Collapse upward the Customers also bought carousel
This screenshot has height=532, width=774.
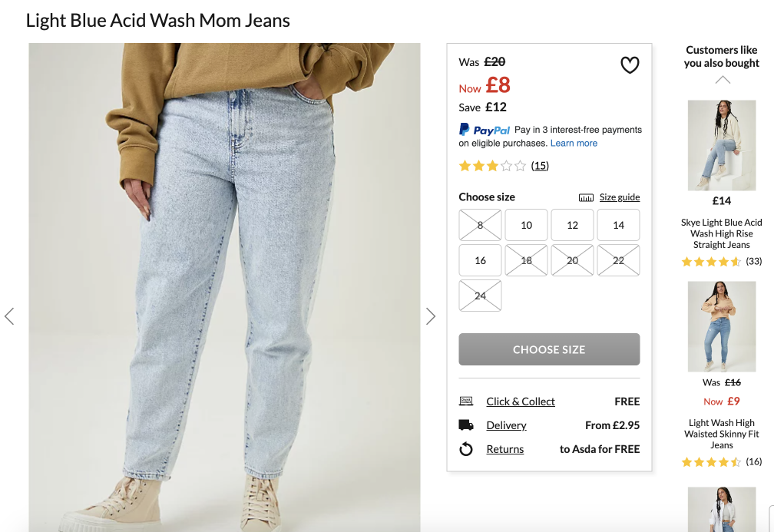(x=722, y=80)
